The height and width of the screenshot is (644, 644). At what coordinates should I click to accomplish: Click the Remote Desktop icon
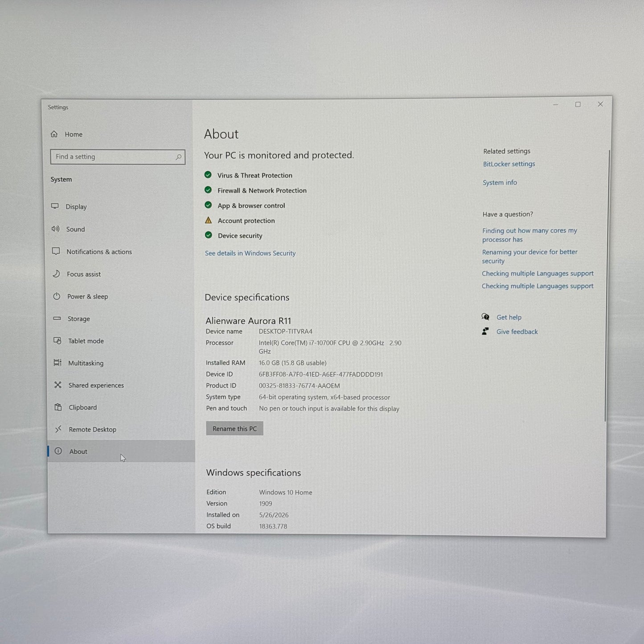click(58, 429)
